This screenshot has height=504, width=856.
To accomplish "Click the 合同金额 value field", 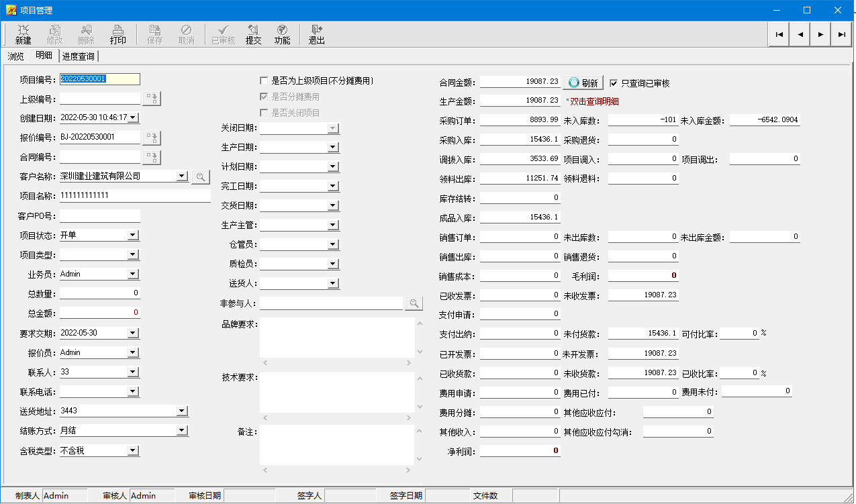I will coord(520,82).
